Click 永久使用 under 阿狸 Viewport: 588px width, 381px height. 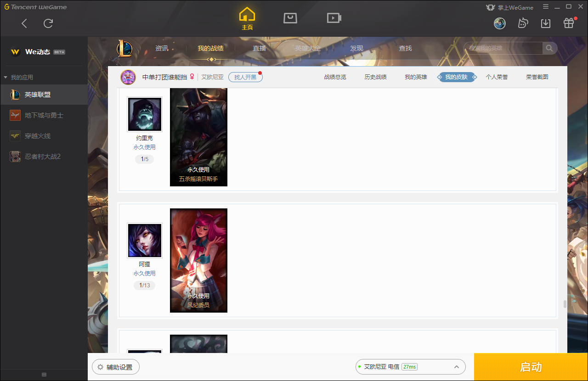(144, 273)
